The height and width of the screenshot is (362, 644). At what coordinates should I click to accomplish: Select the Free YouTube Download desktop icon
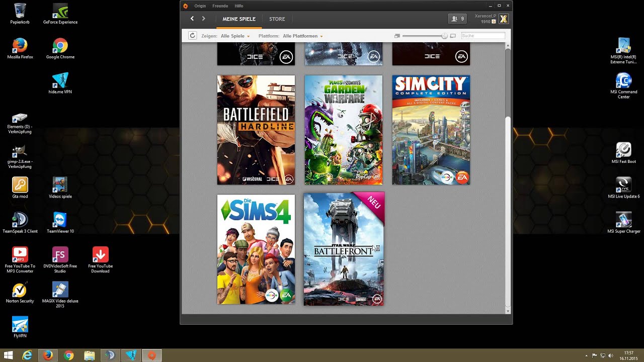(x=100, y=259)
